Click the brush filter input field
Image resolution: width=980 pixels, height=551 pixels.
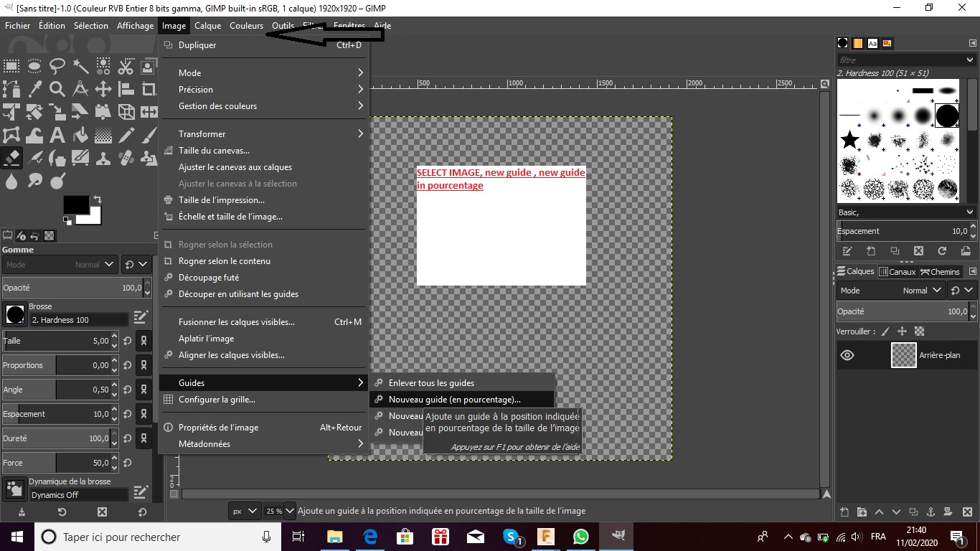[x=906, y=60]
